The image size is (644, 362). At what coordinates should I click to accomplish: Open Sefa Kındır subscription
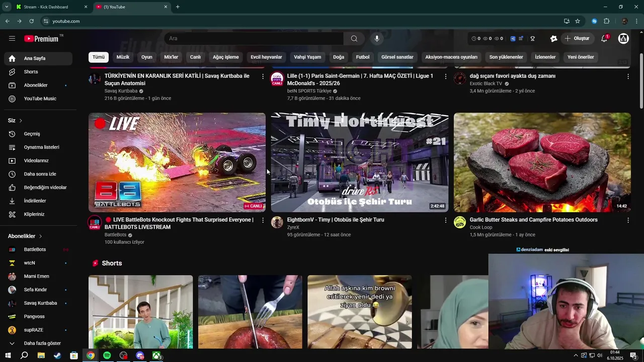click(x=38, y=290)
